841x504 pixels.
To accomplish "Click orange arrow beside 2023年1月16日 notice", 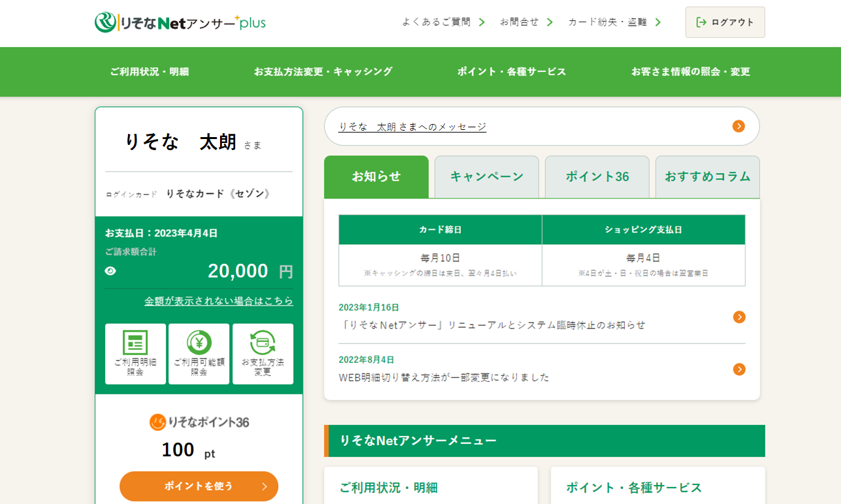I will [x=739, y=317].
